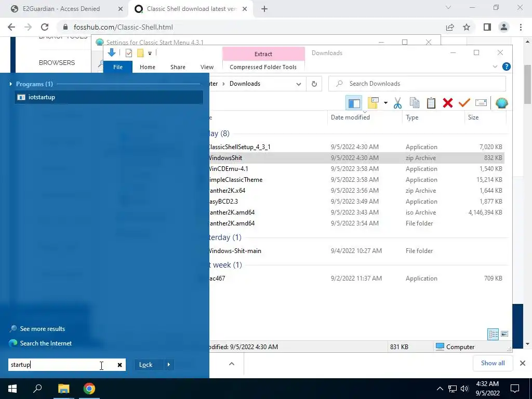Select the WinCDEmu-4.1 file row

point(355,169)
